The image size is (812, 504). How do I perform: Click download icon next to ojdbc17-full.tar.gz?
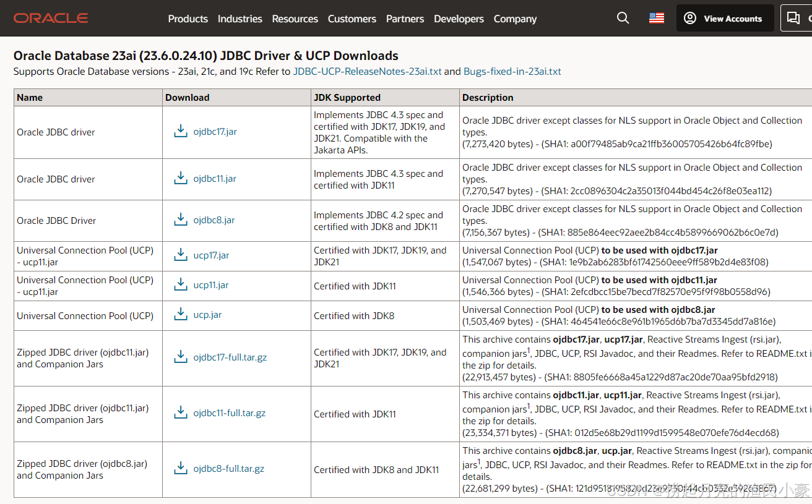pos(181,357)
